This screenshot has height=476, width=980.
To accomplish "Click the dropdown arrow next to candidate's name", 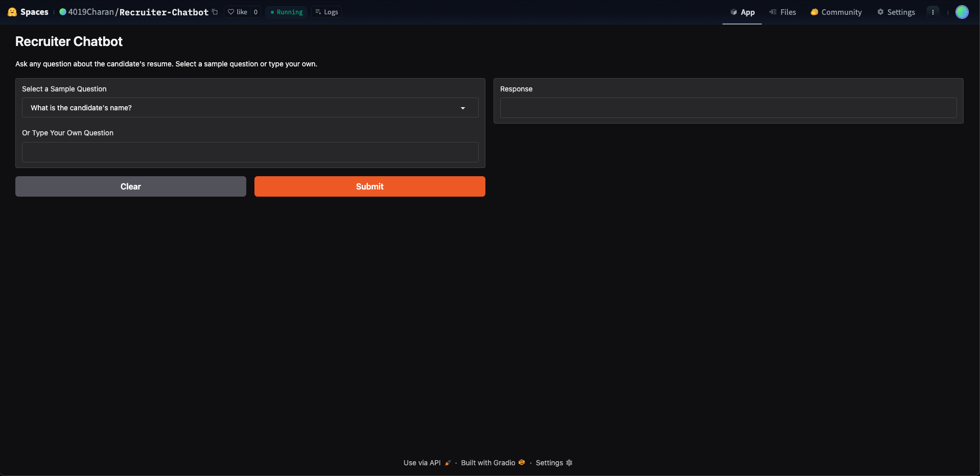I will click(x=463, y=108).
